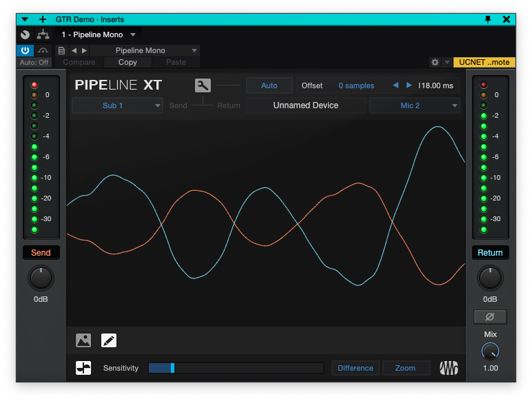532x401 pixels.
Task: Click the return meter red clip LED
Action: click(484, 85)
